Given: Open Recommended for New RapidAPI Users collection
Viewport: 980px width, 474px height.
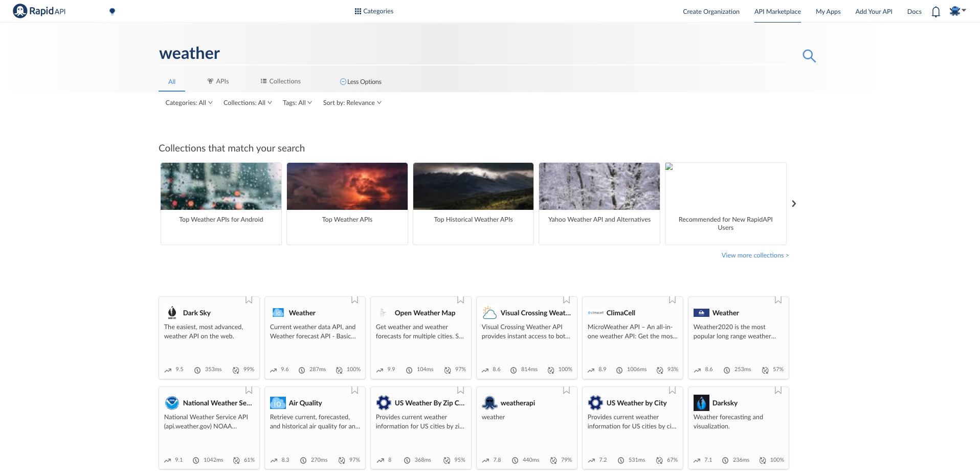Looking at the screenshot, I should (x=726, y=204).
